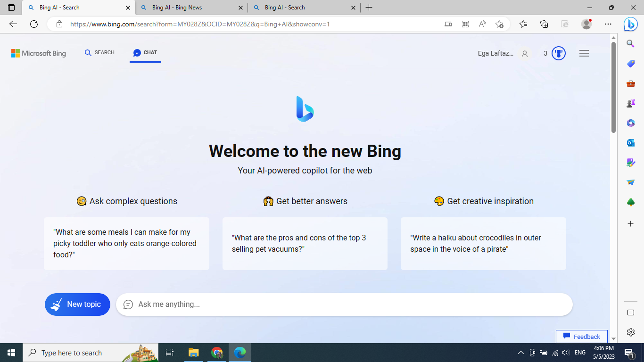Show hidden system tray icons
This screenshot has width=644, height=362.
pos(521,353)
